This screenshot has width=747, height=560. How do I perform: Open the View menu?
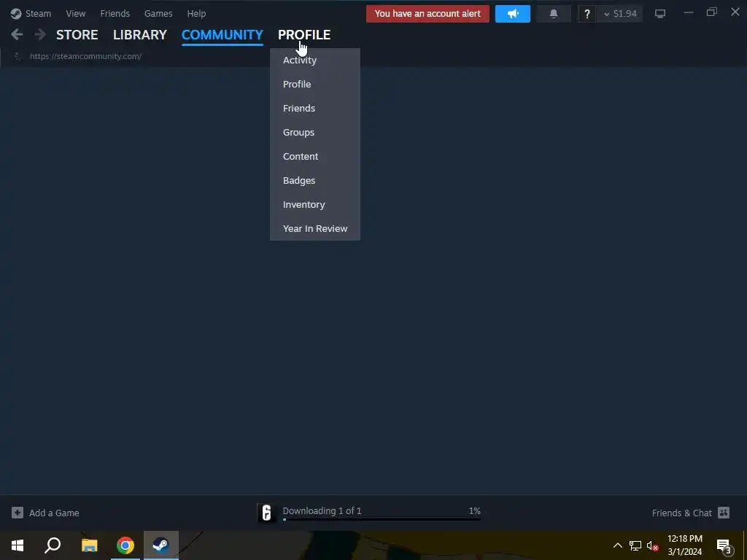point(76,13)
